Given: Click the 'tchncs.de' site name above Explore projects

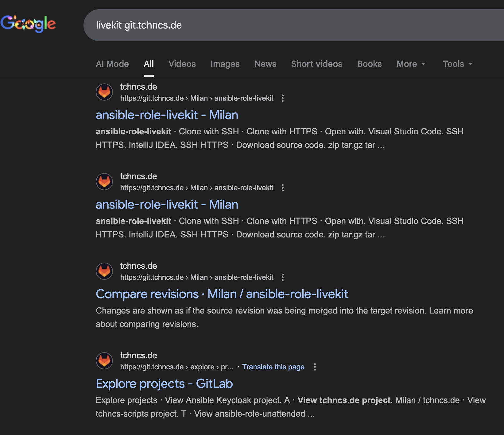Looking at the screenshot, I should click(138, 356).
